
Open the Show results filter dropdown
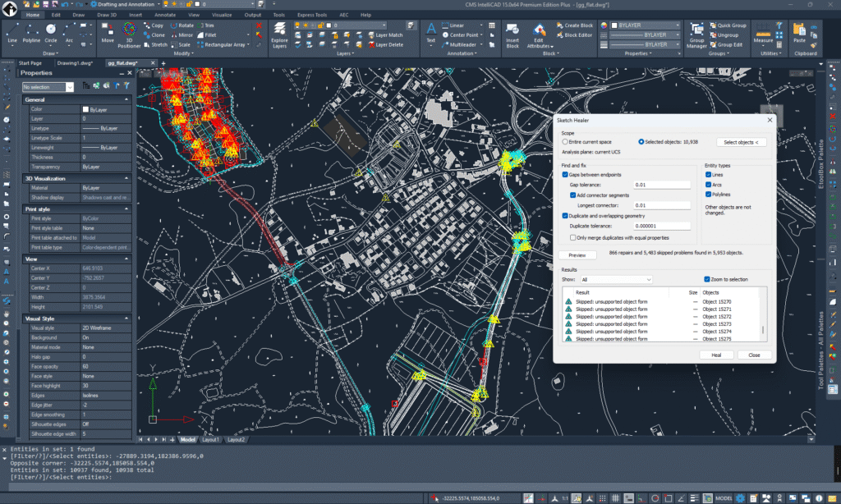tap(616, 279)
